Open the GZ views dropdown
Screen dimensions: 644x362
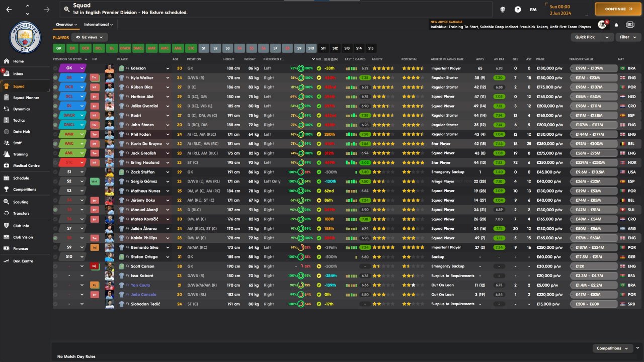pyautogui.click(x=90, y=37)
